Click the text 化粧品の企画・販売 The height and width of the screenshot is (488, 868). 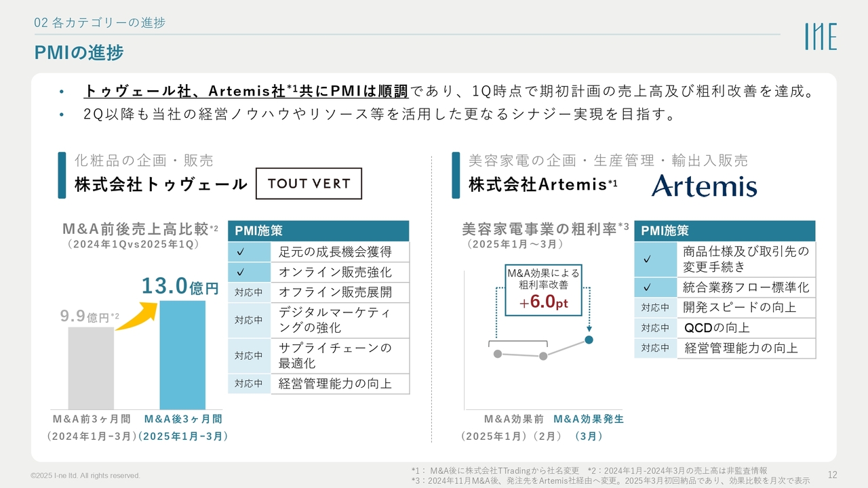pyautogui.click(x=144, y=161)
